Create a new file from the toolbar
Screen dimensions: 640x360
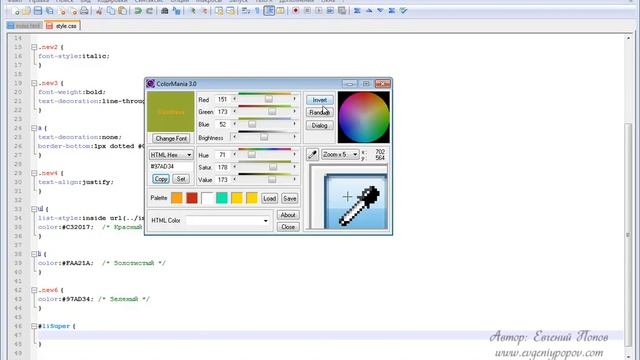(16, 11)
